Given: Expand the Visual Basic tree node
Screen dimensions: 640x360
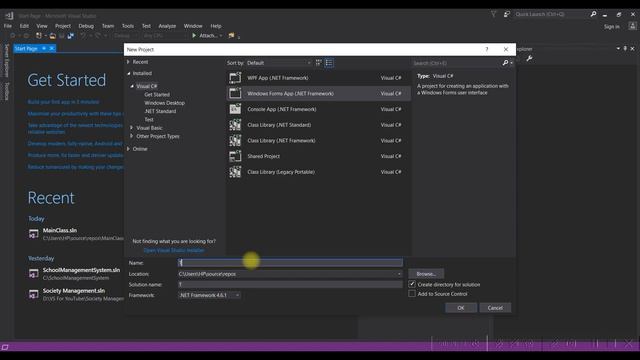Looking at the screenshot, I should (131, 128).
